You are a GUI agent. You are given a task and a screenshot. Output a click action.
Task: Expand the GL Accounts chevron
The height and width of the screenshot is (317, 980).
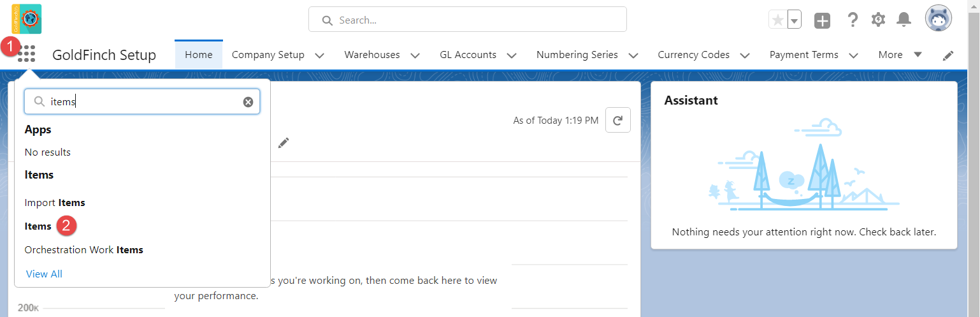pyautogui.click(x=512, y=55)
